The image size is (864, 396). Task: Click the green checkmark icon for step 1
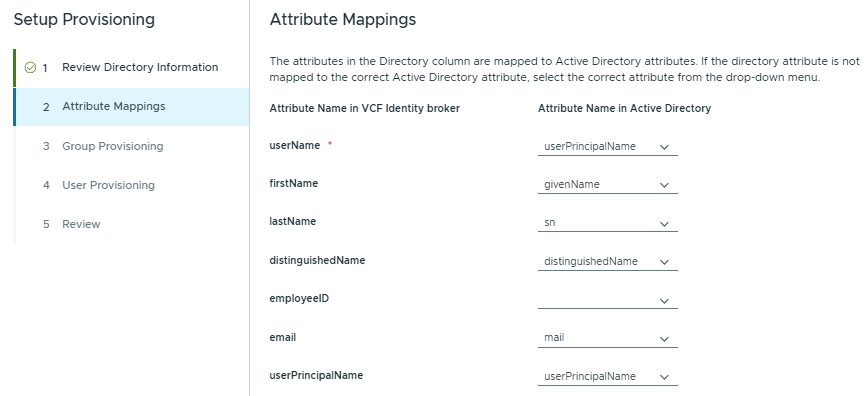[x=30, y=68]
